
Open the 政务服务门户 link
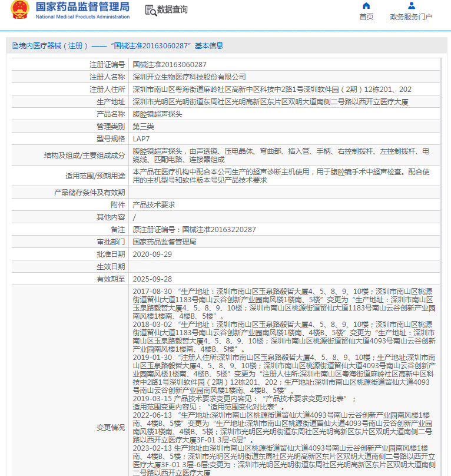pyautogui.click(x=411, y=16)
